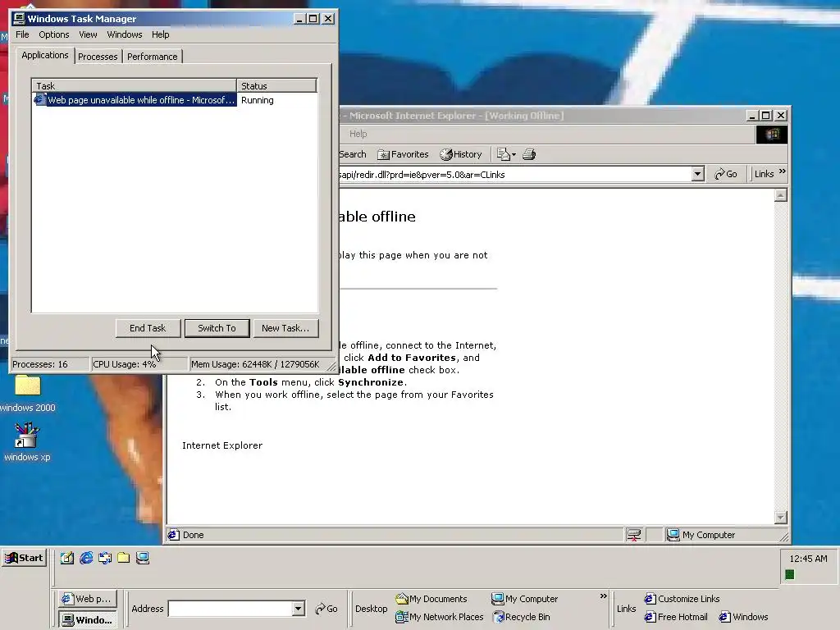
Task: Switch to the Processes tab
Action: click(x=98, y=57)
